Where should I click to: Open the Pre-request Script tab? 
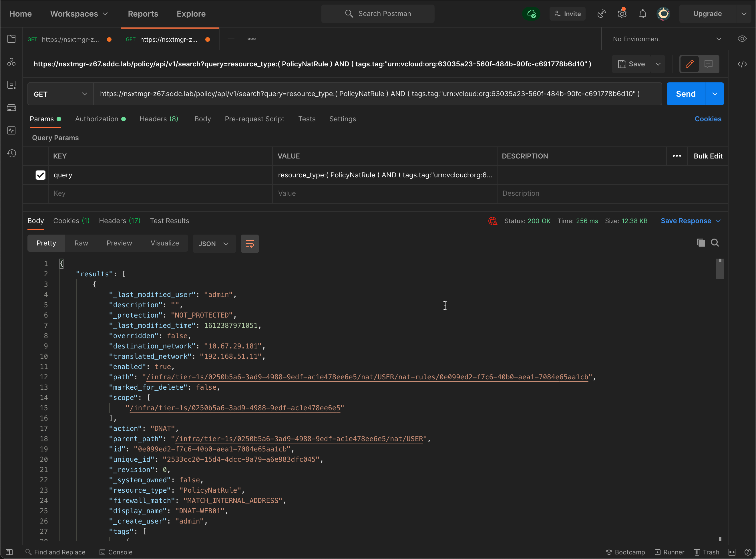click(254, 119)
